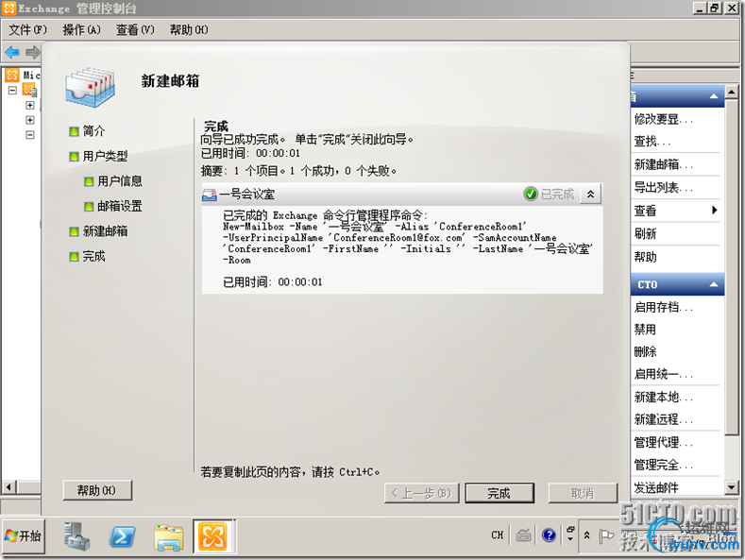The height and width of the screenshot is (560, 745).
Task: Click Exchange console taskbar icon
Action: point(212,536)
